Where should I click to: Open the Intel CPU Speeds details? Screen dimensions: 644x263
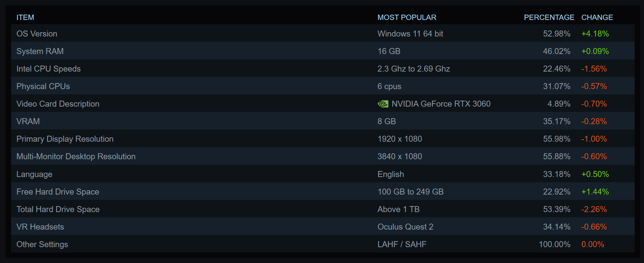pos(48,69)
